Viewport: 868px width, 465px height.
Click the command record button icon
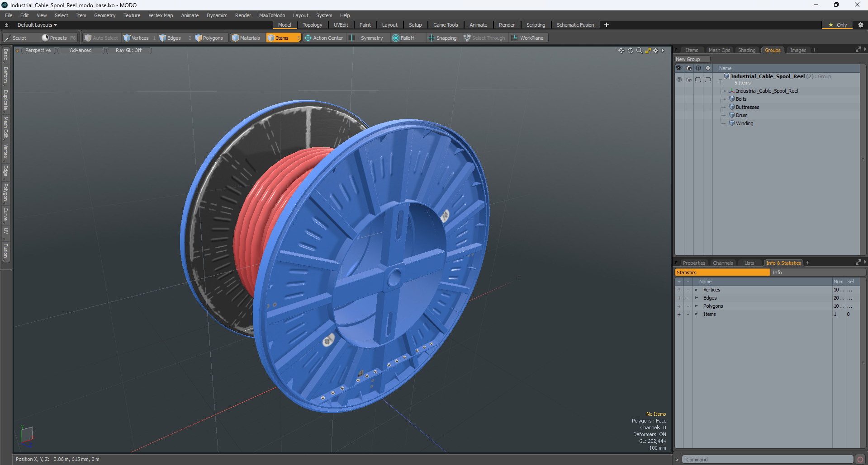point(860,460)
